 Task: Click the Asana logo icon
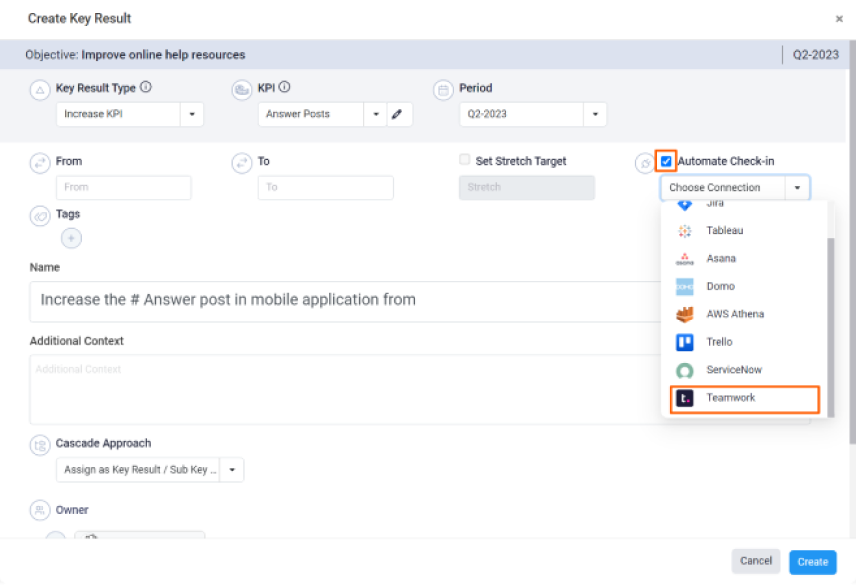(685, 259)
